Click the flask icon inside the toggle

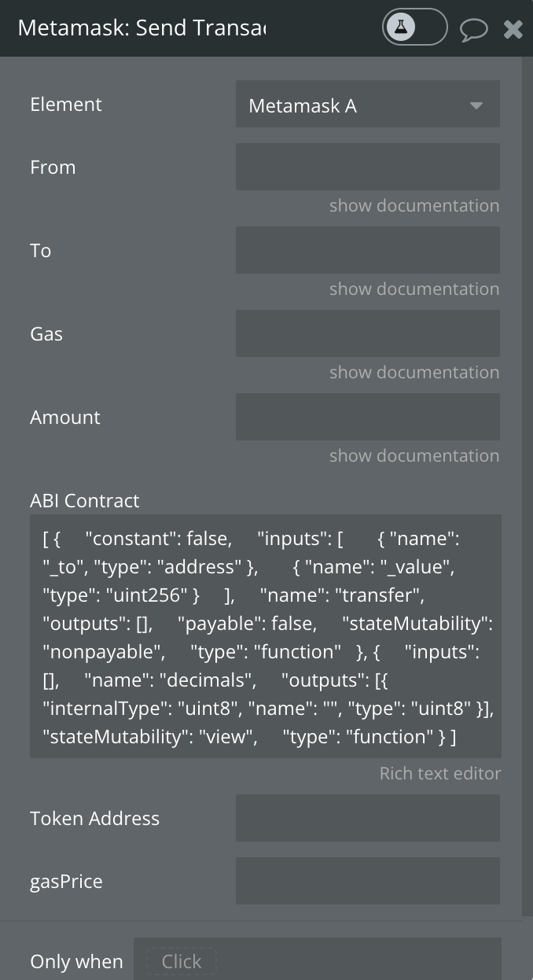click(x=400, y=28)
